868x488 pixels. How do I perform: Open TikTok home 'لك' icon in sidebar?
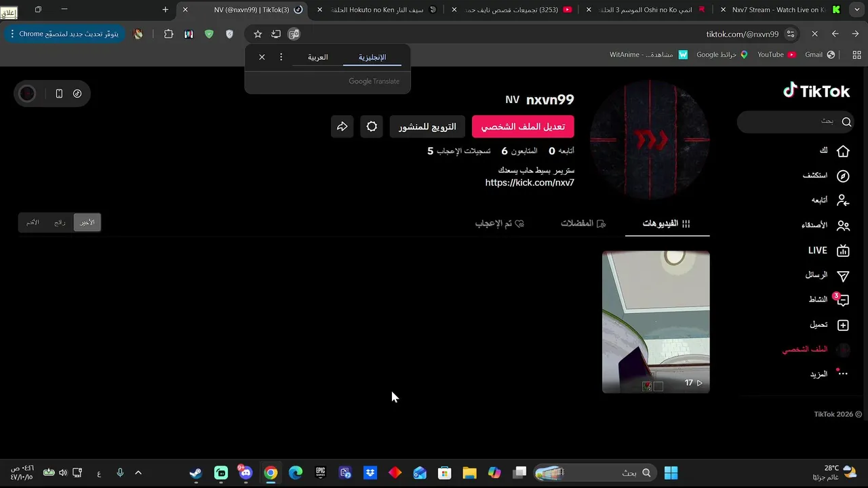(843, 150)
